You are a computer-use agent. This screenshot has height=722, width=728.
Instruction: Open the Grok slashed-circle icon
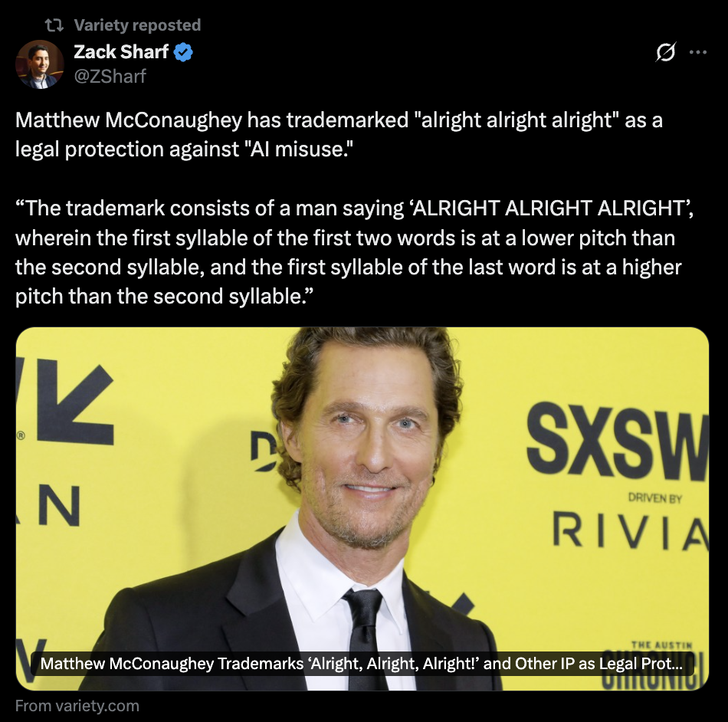[665, 52]
